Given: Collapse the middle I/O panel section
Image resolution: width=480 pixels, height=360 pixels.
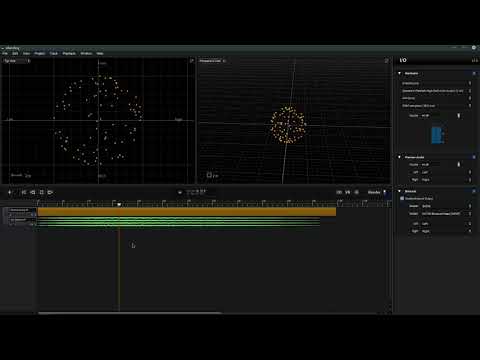Looking at the screenshot, I should (x=400, y=157).
